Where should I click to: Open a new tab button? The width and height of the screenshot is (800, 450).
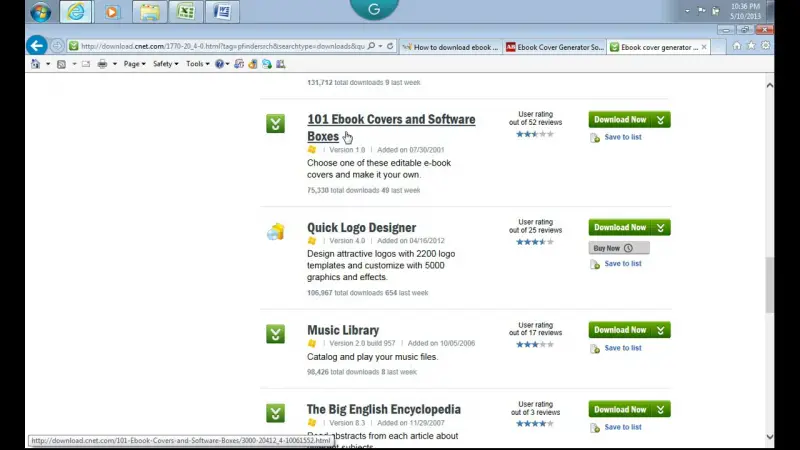click(718, 47)
